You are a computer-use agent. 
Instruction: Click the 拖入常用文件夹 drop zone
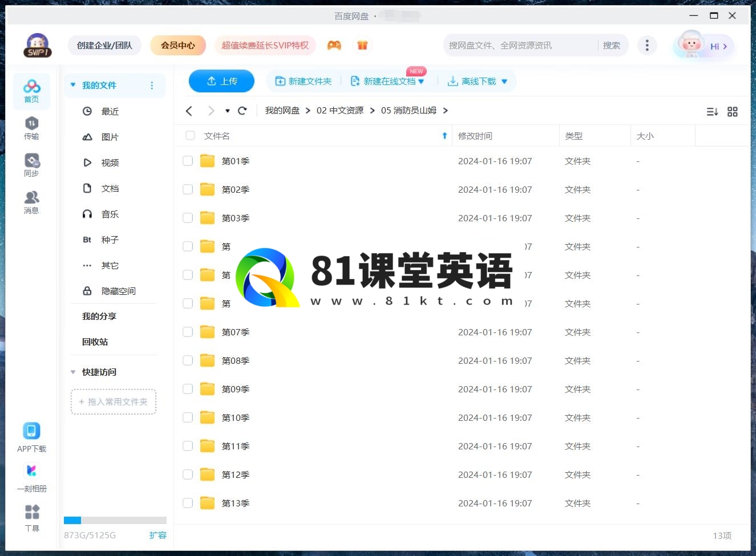click(114, 401)
